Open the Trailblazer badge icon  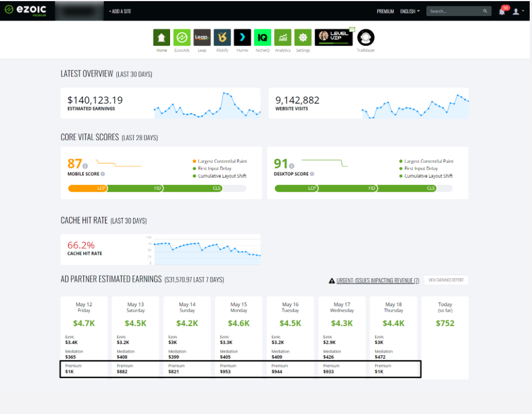tap(365, 38)
